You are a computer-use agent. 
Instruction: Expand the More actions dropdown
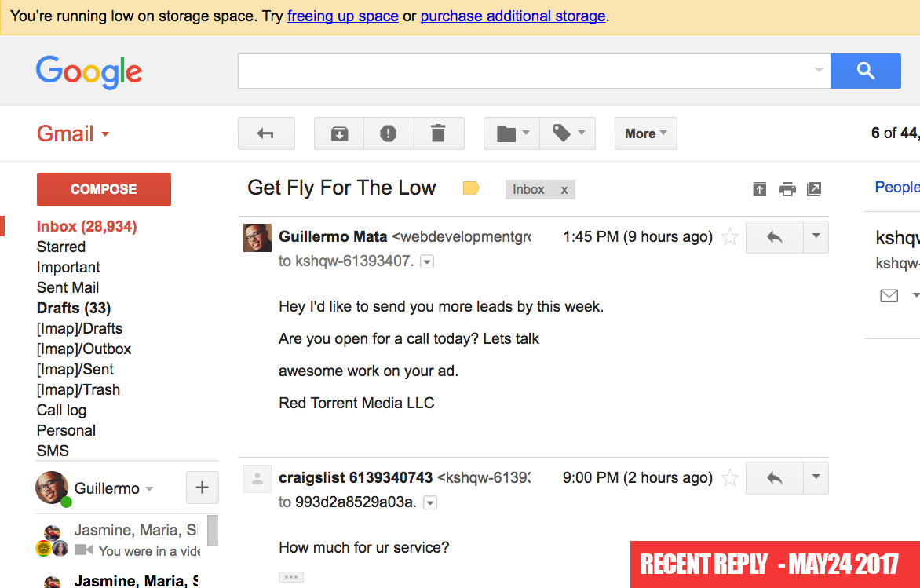pos(645,133)
